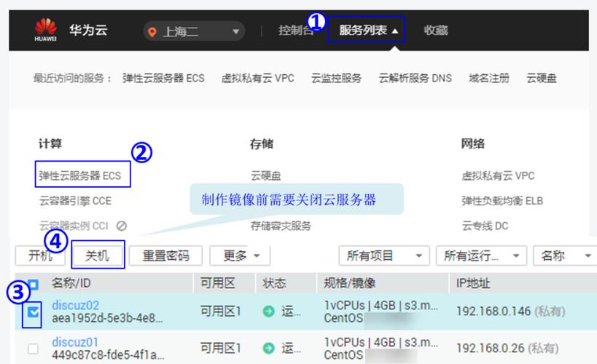The image size is (597, 364).
Task: Click the 开机 power-on button
Action: [40, 256]
